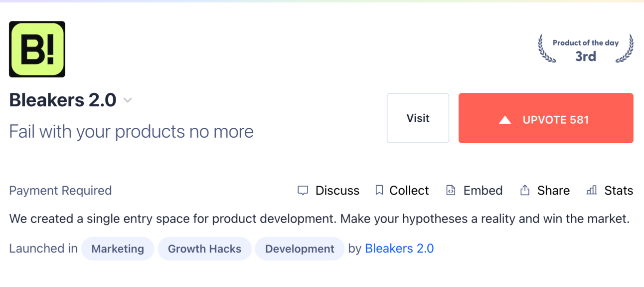
Task: View the Stats link
Action: point(619,191)
